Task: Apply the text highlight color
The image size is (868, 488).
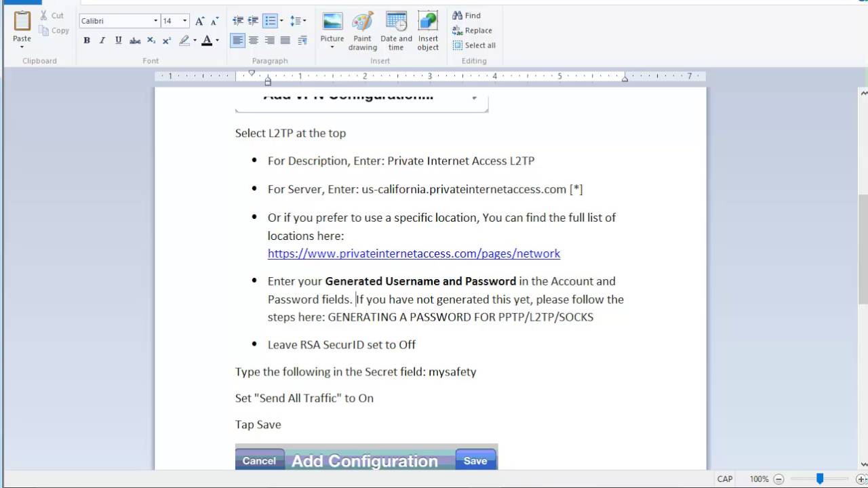Action: click(x=184, y=41)
